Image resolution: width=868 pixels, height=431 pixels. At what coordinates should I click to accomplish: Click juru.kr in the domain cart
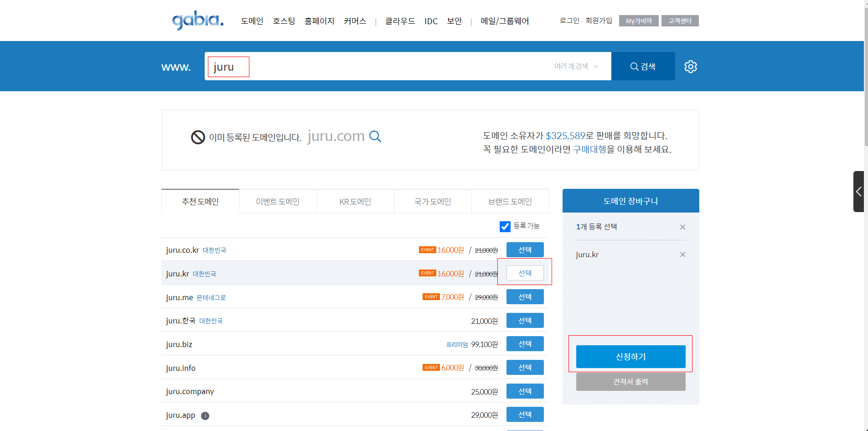click(587, 254)
